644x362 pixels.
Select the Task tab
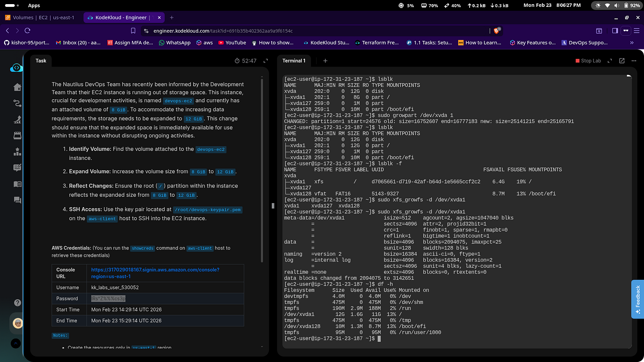(x=41, y=61)
